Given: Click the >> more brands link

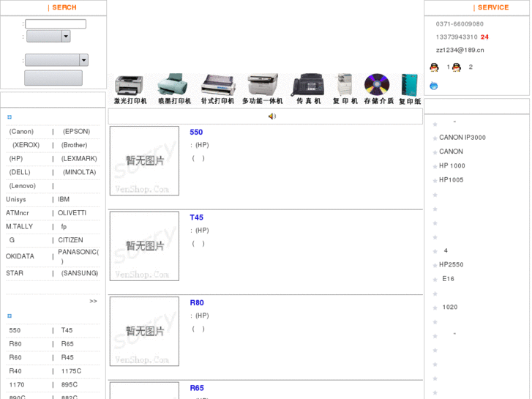Looking at the screenshot, I should pos(94,301).
